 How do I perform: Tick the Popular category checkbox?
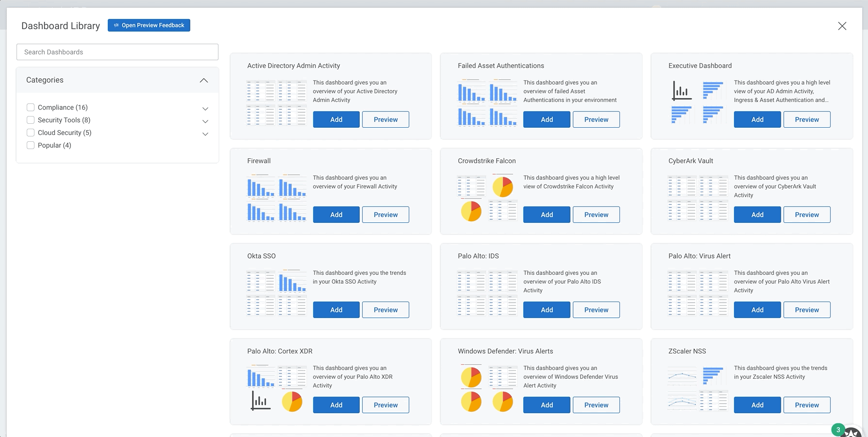pyautogui.click(x=31, y=145)
